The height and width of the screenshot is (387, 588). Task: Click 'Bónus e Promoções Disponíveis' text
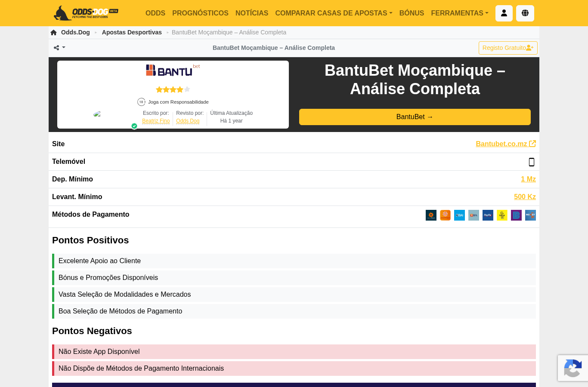pyautogui.click(x=108, y=278)
